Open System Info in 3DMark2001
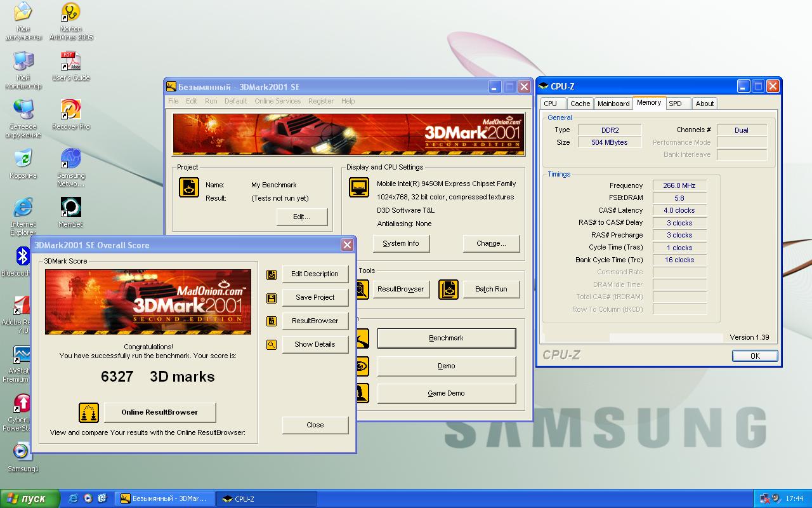The width and height of the screenshot is (812, 508). (401, 243)
